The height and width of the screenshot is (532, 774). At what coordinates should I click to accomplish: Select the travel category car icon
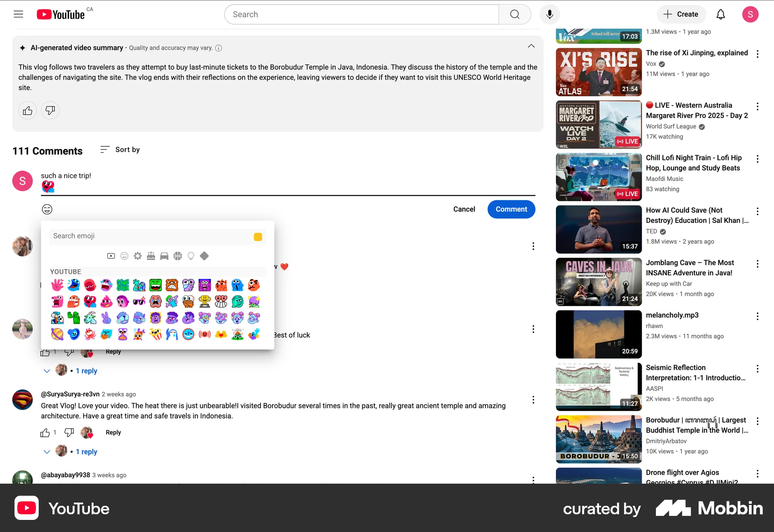coord(164,256)
